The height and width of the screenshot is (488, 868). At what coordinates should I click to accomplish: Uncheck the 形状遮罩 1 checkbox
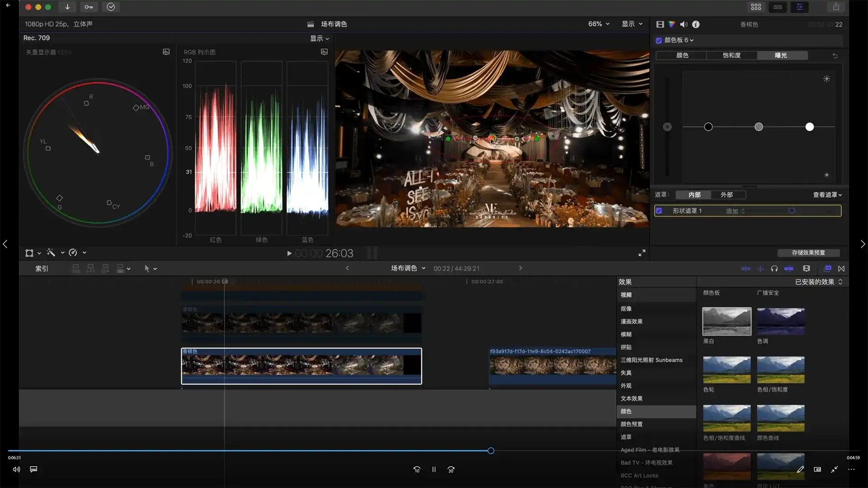coord(659,211)
